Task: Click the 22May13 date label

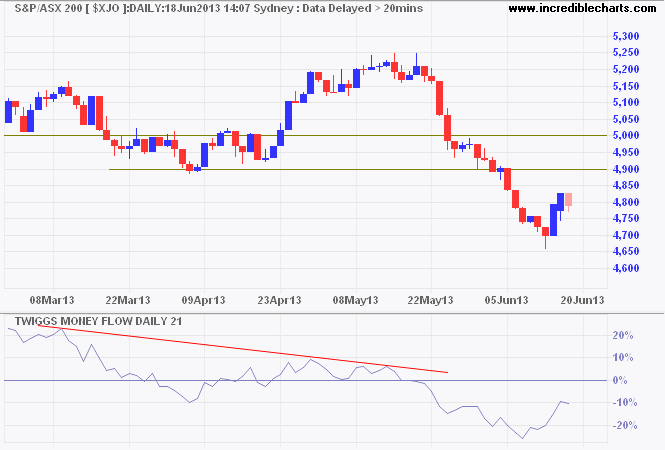Action: (430, 301)
